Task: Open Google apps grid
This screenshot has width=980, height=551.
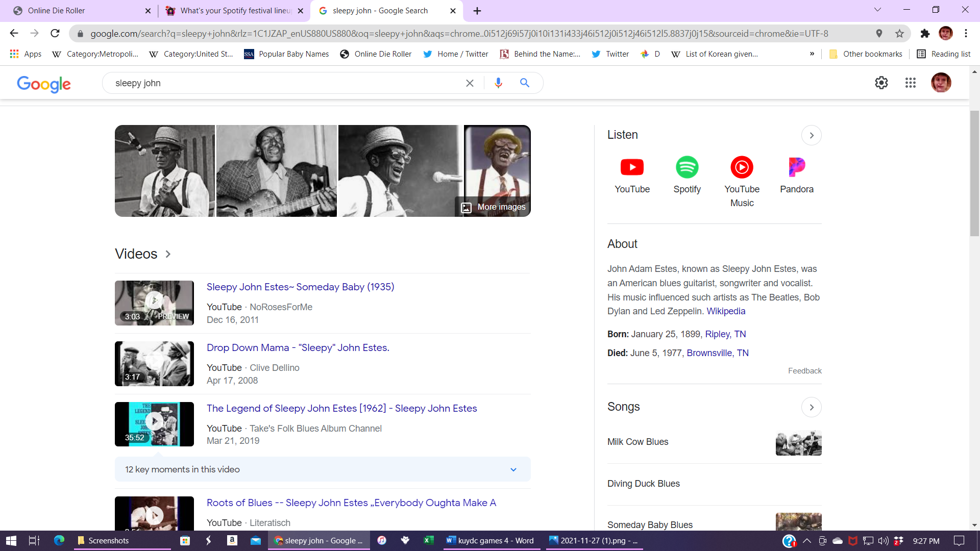Action: pos(910,83)
